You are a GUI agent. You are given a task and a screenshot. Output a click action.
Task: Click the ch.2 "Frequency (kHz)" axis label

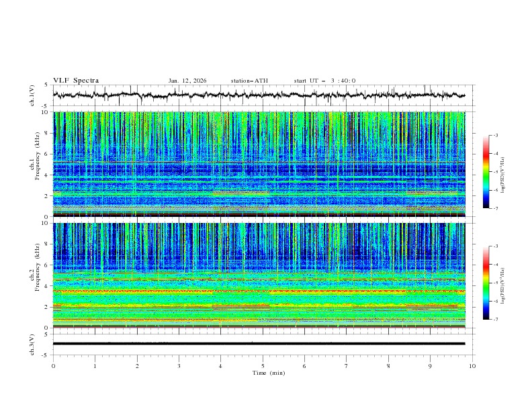pyautogui.click(x=37, y=267)
